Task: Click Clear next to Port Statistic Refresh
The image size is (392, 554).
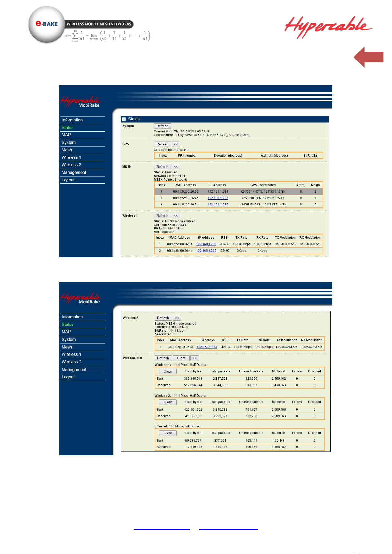Action: pyautogui.click(x=181, y=358)
